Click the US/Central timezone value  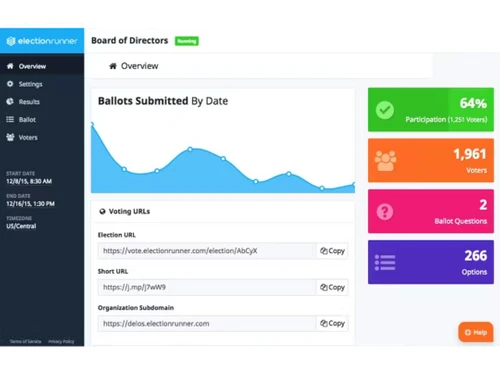pyautogui.click(x=21, y=226)
